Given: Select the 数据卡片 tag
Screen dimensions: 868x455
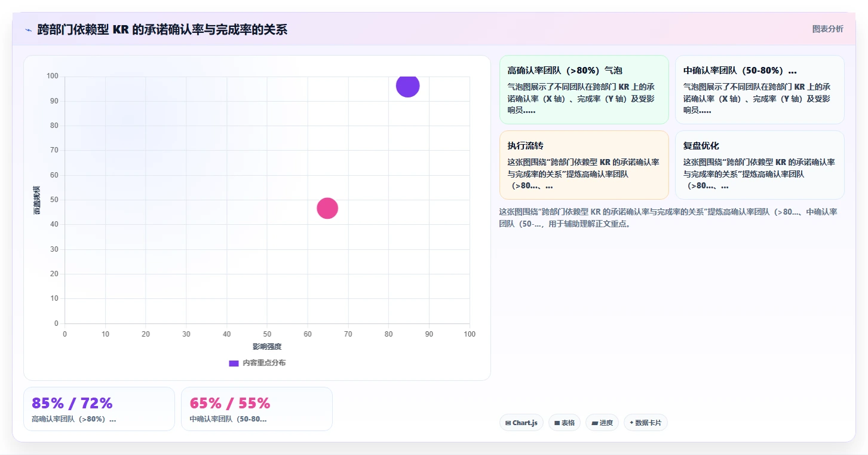Looking at the screenshot, I should (x=646, y=423).
